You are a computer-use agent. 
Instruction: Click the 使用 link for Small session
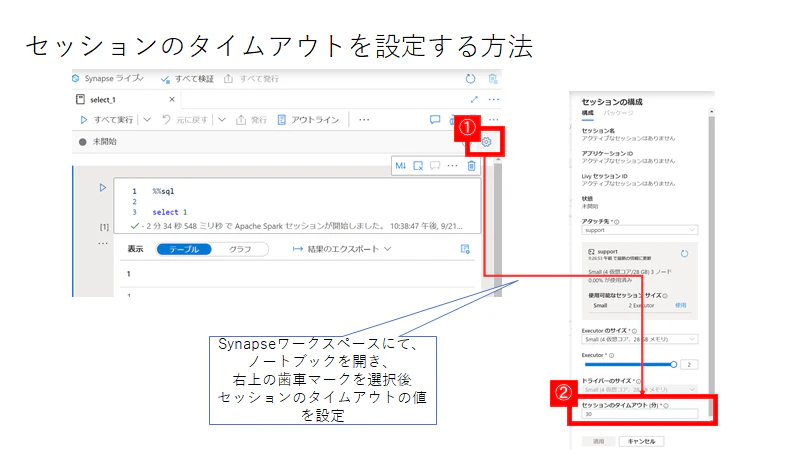(x=681, y=305)
